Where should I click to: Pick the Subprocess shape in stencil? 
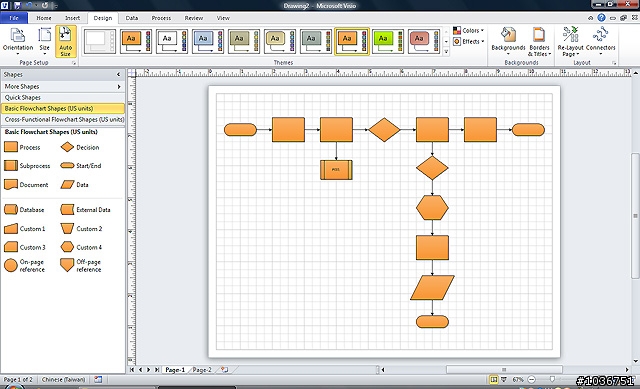[x=27, y=166]
